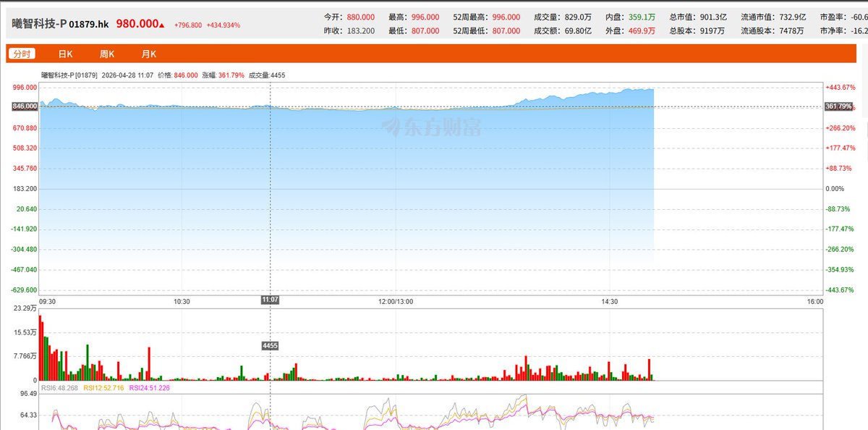This screenshot has height=430, width=868.
Task: Select the 52周最高 value 996.000
Action: point(505,17)
